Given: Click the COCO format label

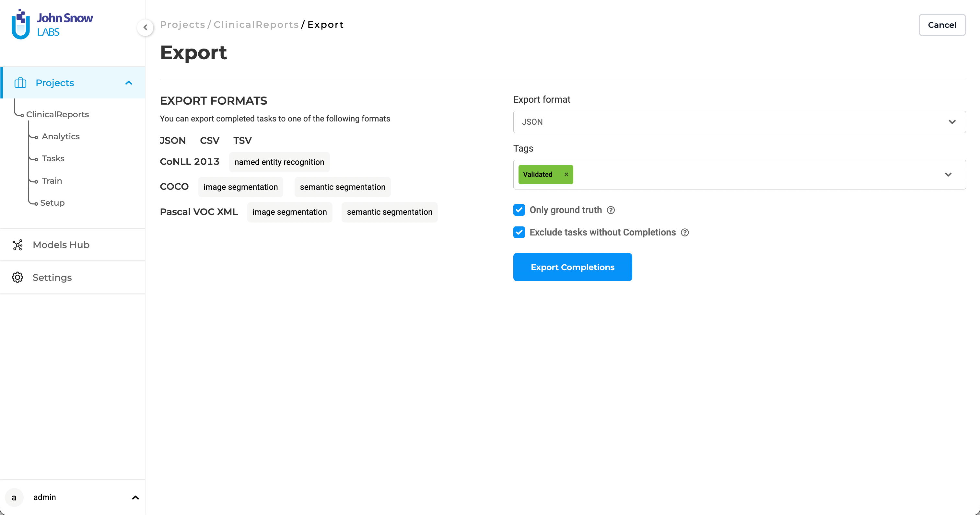Looking at the screenshot, I should pos(174,187).
